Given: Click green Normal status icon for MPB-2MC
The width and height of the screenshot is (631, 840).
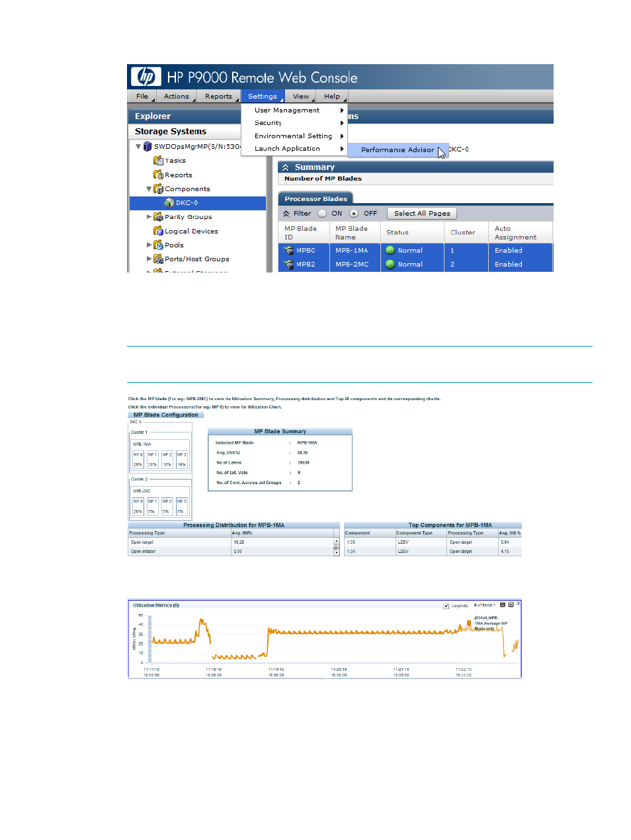Looking at the screenshot, I should click(390, 264).
